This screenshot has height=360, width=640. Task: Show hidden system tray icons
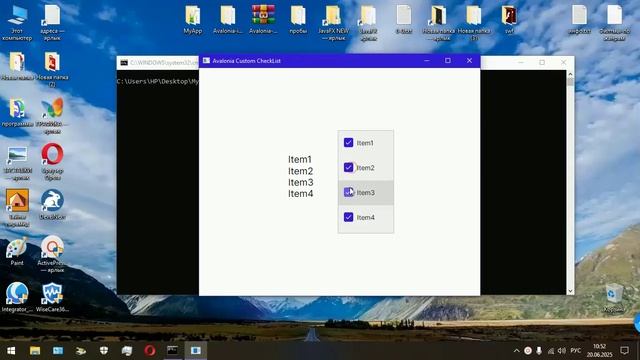click(x=516, y=351)
